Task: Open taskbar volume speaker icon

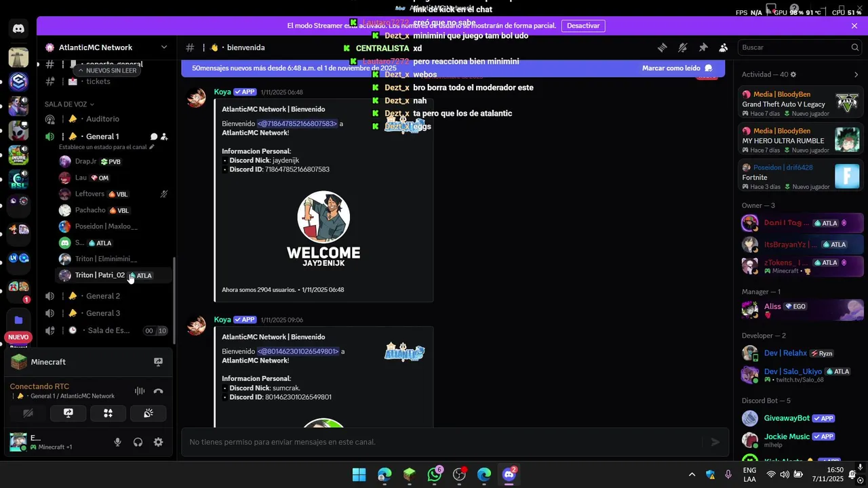Action: click(785, 474)
